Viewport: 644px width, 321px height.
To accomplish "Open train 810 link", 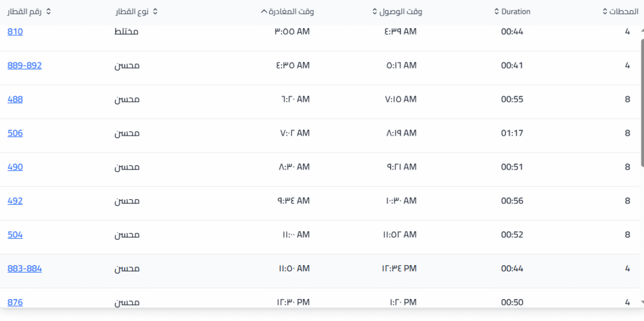I will coord(15,31).
